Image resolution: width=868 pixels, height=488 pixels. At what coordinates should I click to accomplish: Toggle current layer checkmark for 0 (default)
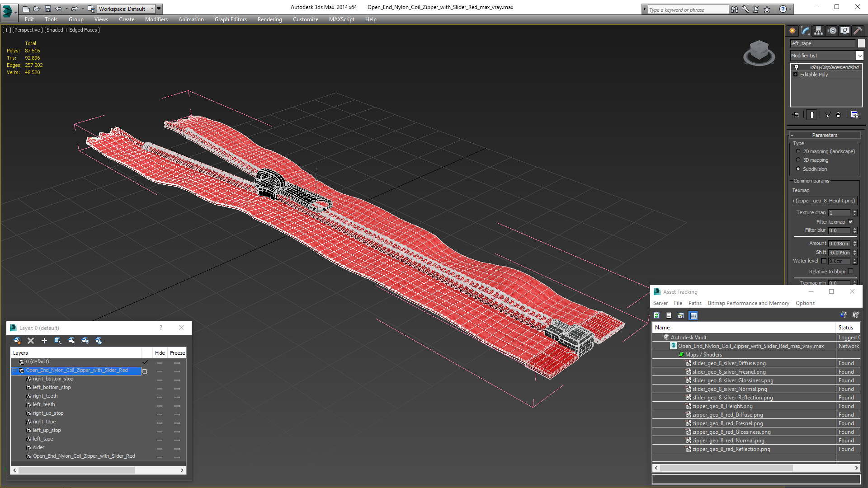145,362
